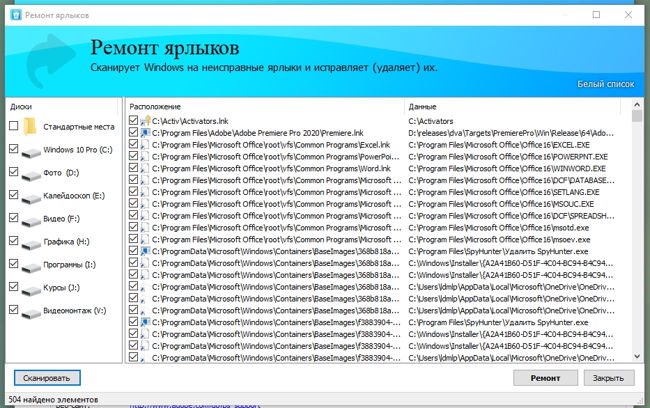This screenshot has width=650, height=408.
Task: Click the app icon in the title bar
Action: click(16, 15)
